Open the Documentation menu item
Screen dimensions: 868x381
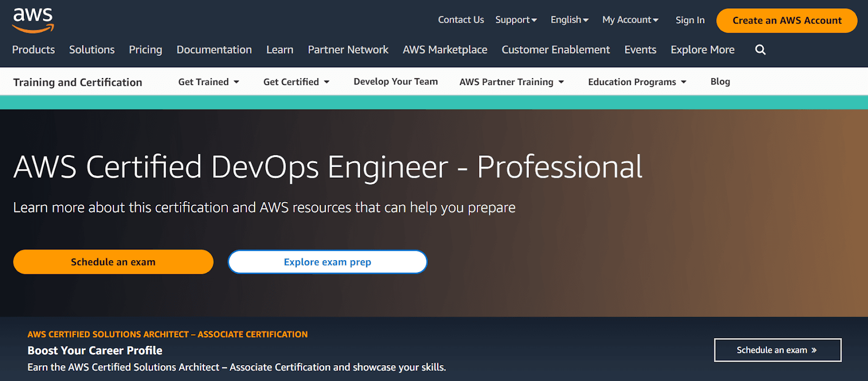click(214, 50)
